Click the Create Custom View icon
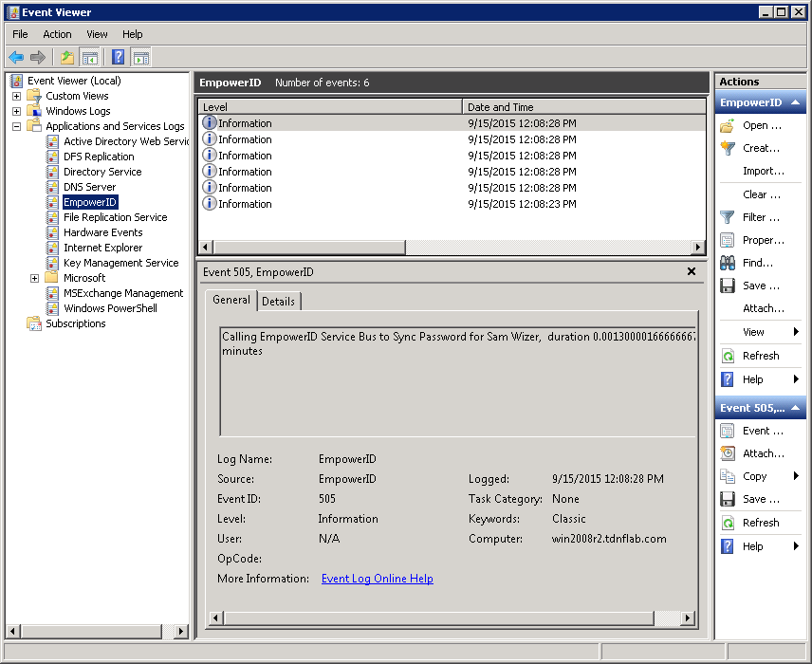This screenshot has height=664, width=812. point(728,148)
